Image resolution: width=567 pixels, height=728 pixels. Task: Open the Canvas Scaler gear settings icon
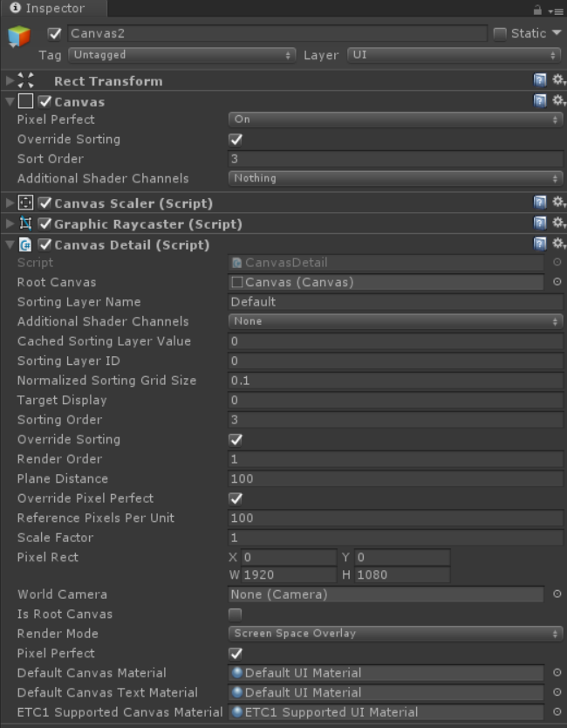coord(558,203)
